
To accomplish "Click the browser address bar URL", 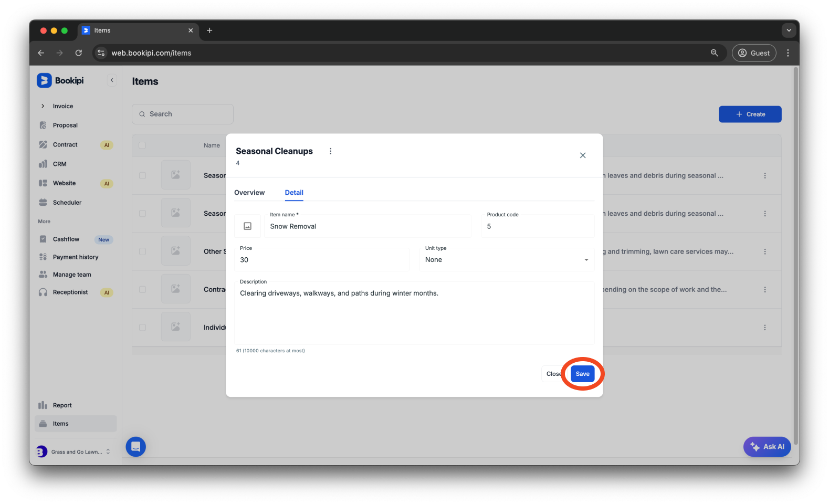I will (x=151, y=53).
